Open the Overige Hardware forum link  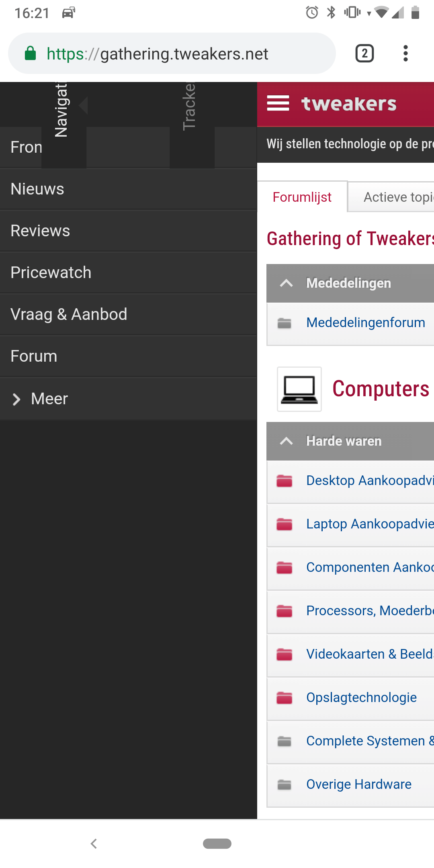[358, 784]
